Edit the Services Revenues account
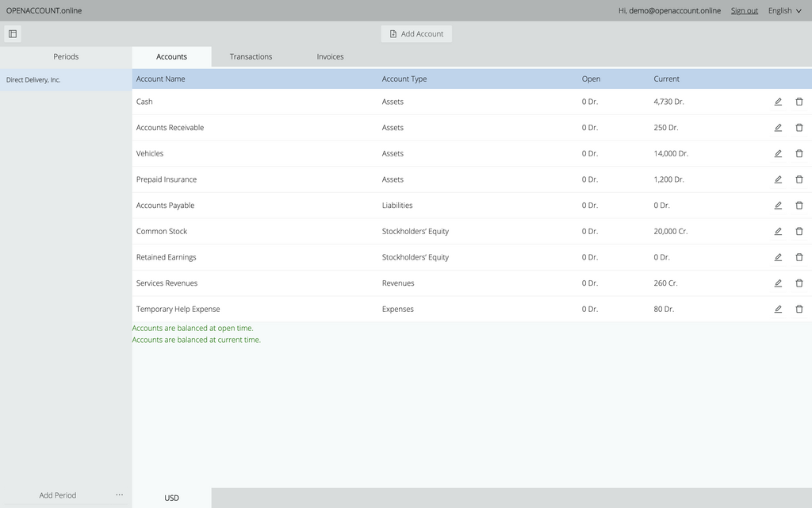The width and height of the screenshot is (812, 508). point(778,283)
